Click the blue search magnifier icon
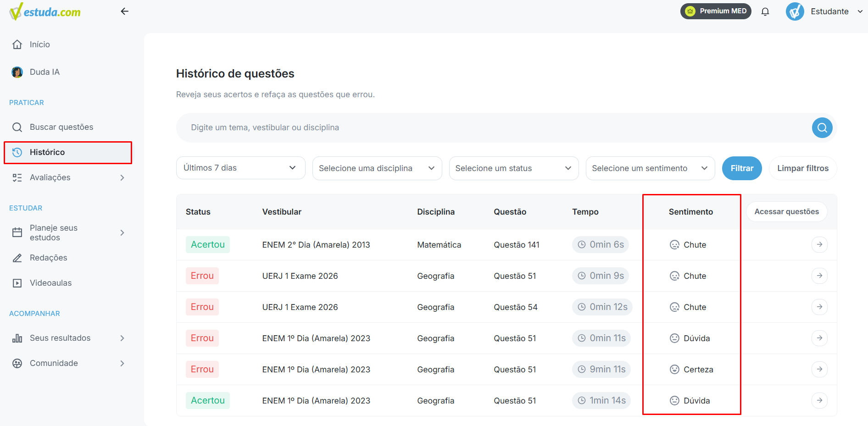The image size is (868, 426). point(822,127)
